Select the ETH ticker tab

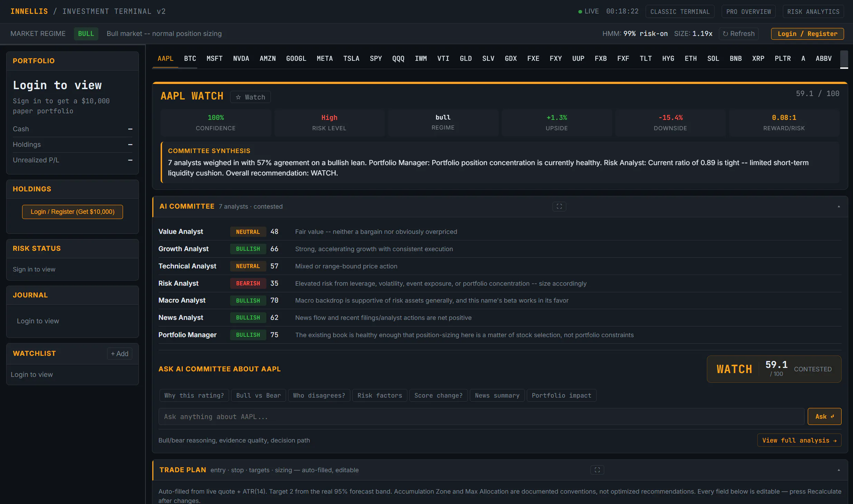click(x=691, y=59)
